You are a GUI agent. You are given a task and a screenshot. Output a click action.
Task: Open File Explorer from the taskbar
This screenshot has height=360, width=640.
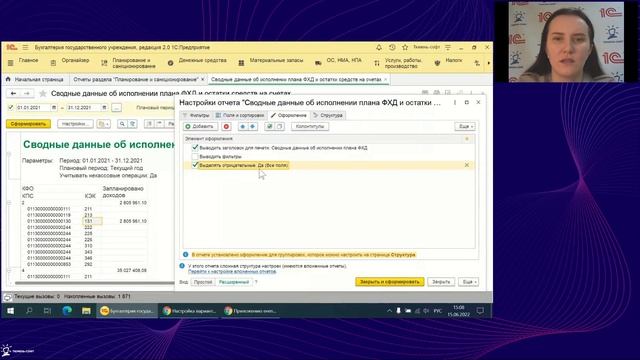[86, 311]
